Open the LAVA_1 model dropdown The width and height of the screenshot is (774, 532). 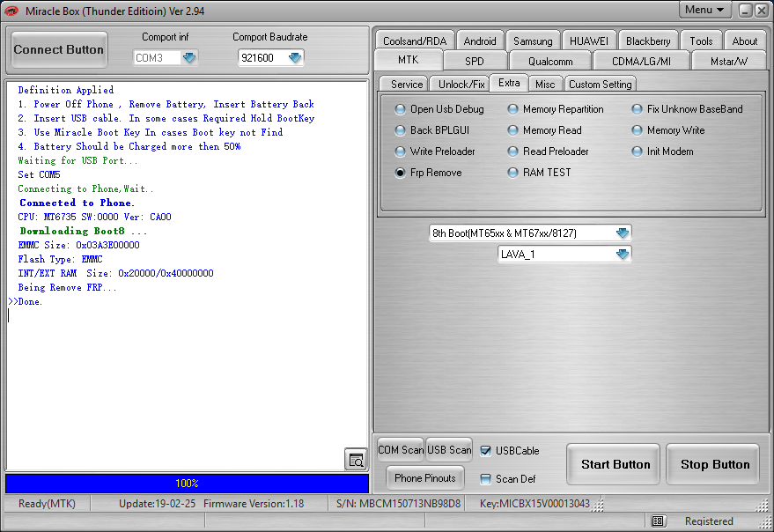pyautogui.click(x=623, y=255)
